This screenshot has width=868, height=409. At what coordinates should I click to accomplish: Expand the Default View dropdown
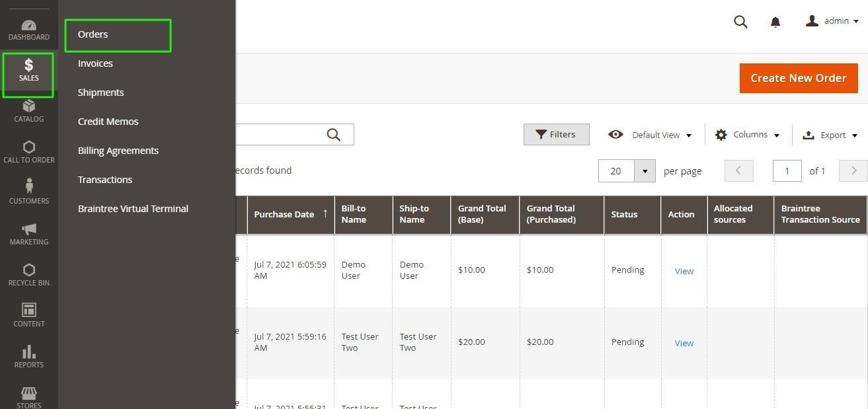click(x=650, y=135)
